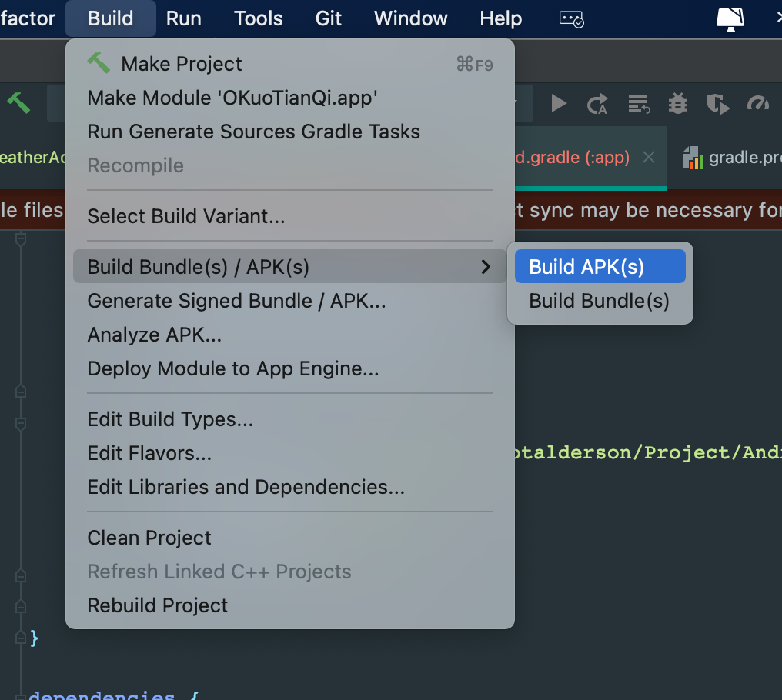Choose Deploy Module to App Engine...
The image size is (782, 700).
289,368
